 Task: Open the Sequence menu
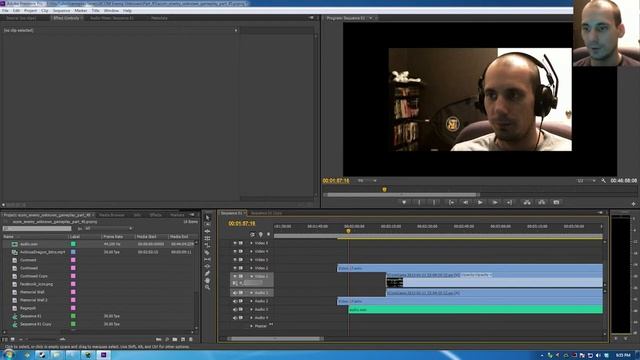tap(62, 11)
